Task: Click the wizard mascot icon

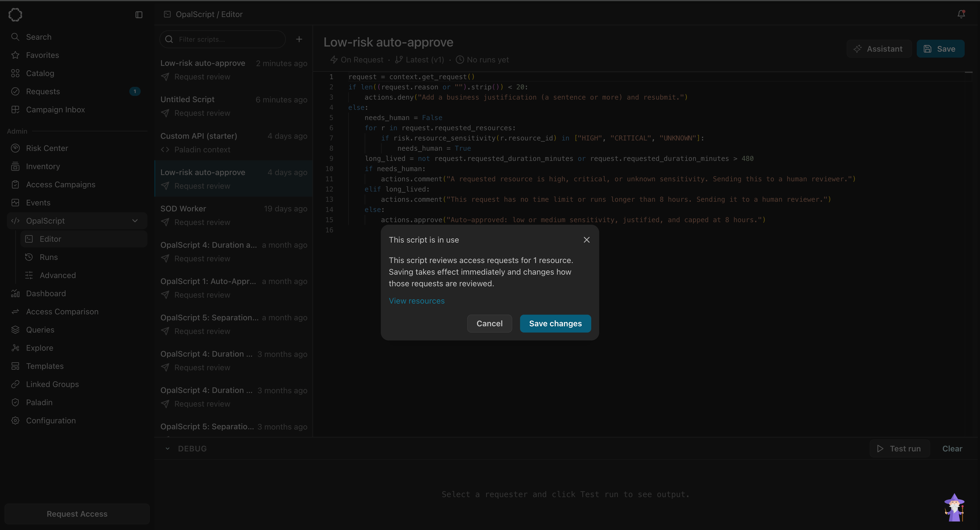Action: pos(954,508)
